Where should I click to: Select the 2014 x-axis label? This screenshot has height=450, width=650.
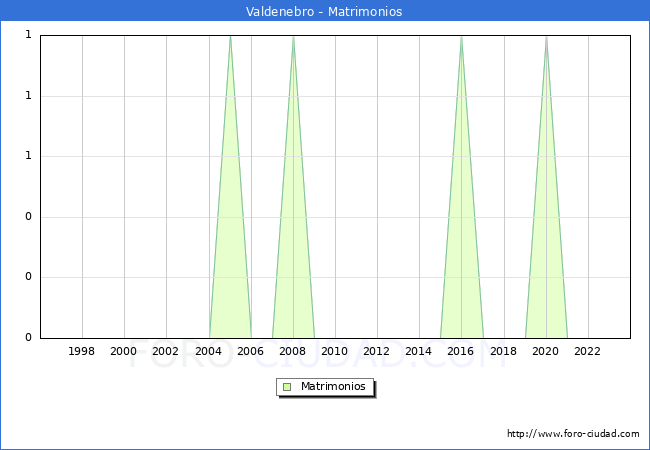pos(419,351)
